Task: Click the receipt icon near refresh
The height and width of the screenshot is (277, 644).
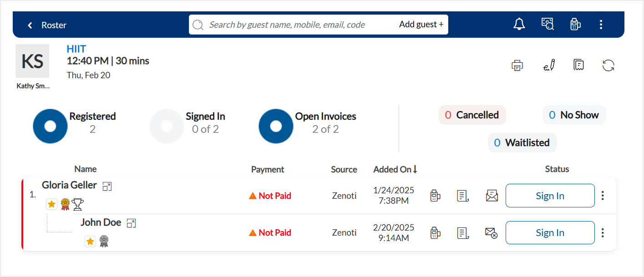Action: click(578, 65)
